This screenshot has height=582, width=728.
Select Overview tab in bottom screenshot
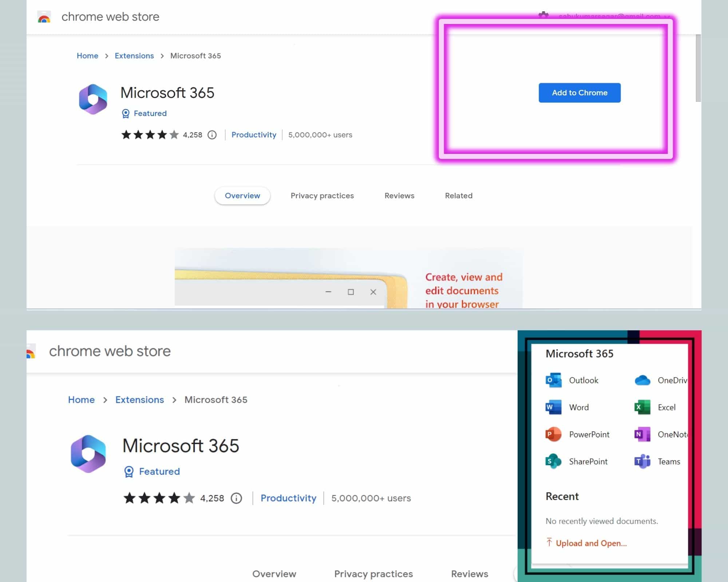[274, 574]
